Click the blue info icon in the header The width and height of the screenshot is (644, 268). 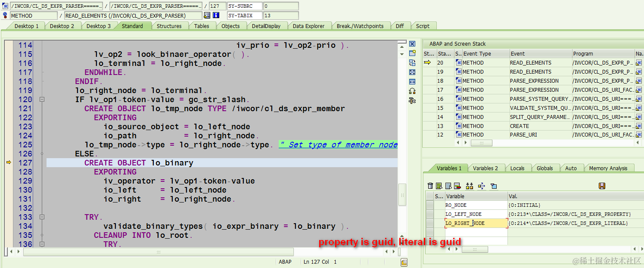pyautogui.click(x=216, y=16)
